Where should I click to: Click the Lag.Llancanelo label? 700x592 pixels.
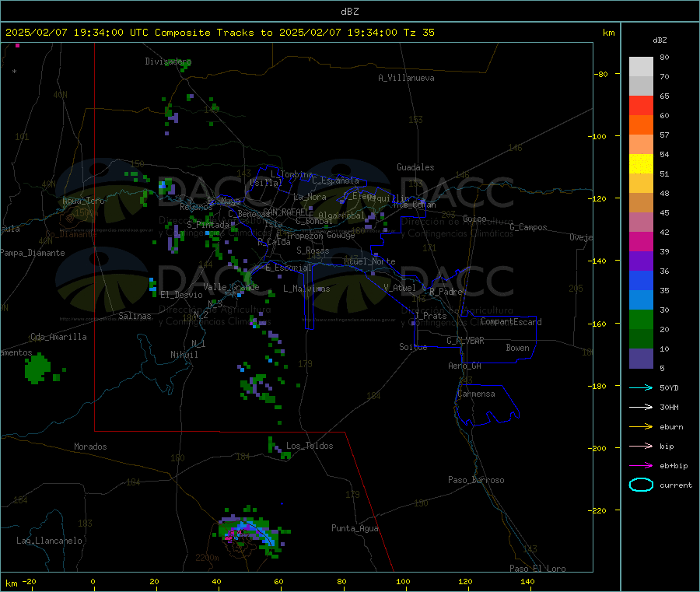[x=50, y=541]
